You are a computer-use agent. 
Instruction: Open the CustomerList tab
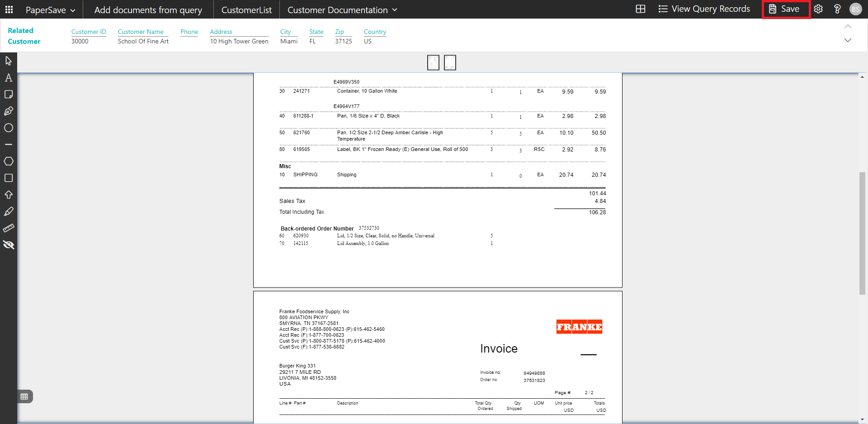click(246, 10)
